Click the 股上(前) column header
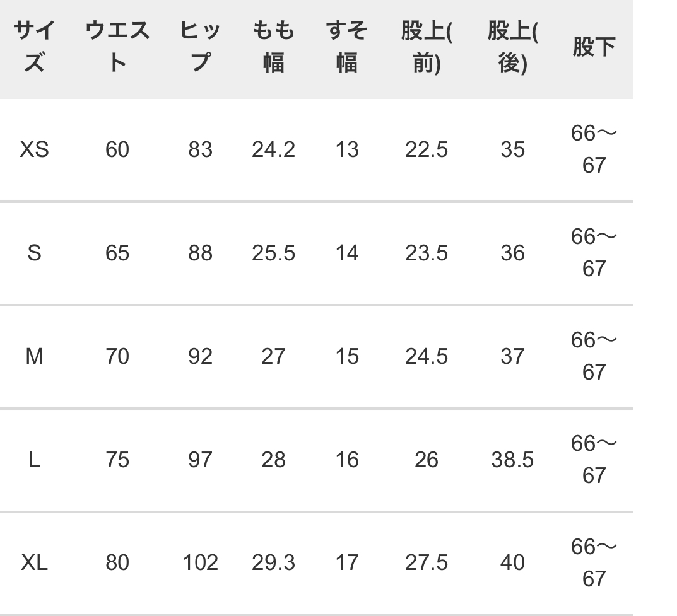Screen dimensions: 677x616 pos(427,47)
